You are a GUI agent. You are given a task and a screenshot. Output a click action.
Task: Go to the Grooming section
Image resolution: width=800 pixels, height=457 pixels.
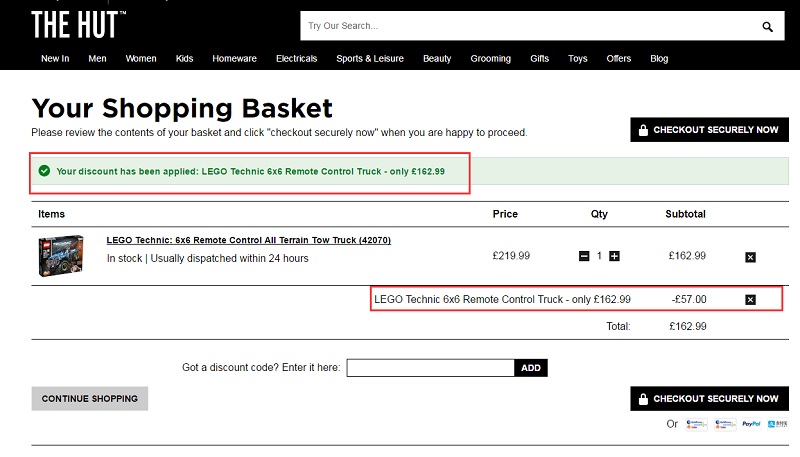[490, 59]
